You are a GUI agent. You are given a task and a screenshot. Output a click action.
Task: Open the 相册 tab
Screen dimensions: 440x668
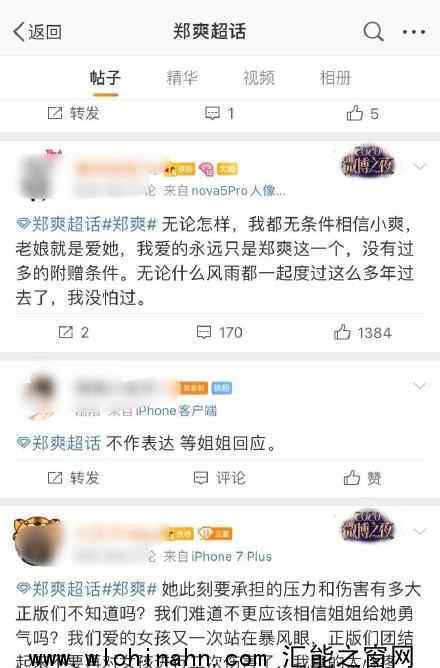point(335,78)
